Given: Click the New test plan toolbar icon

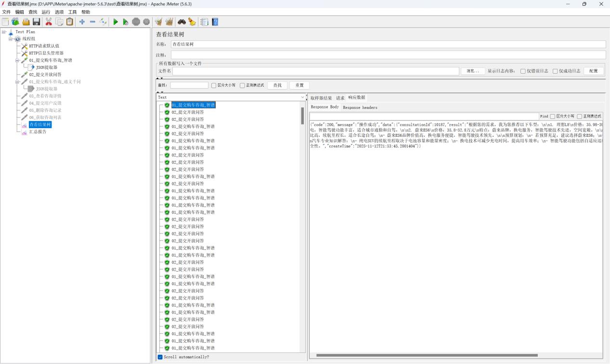Looking at the screenshot, I should click(5, 22).
